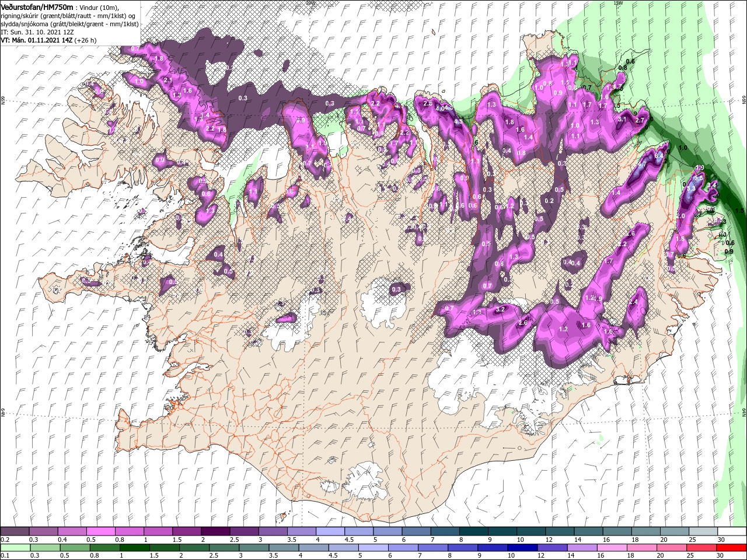747x560 pixels.
Task: Select the snow legend swatch starting at 6
Action: 416,531
